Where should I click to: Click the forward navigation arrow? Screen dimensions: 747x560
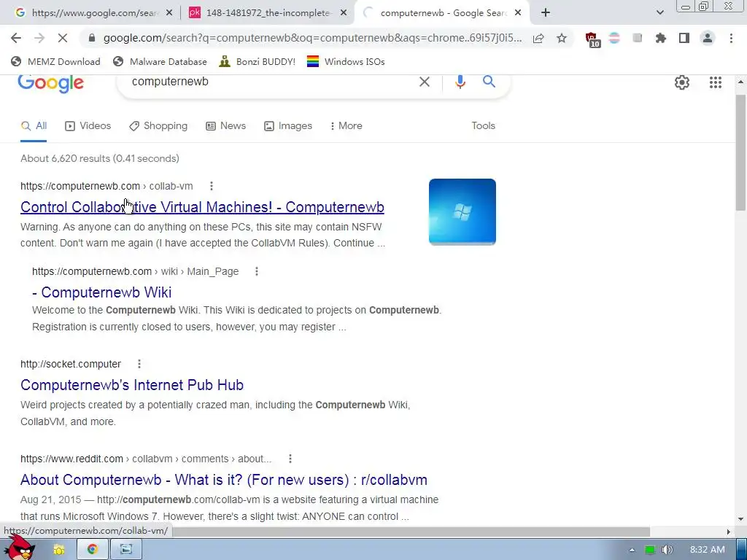coord(39,38)
